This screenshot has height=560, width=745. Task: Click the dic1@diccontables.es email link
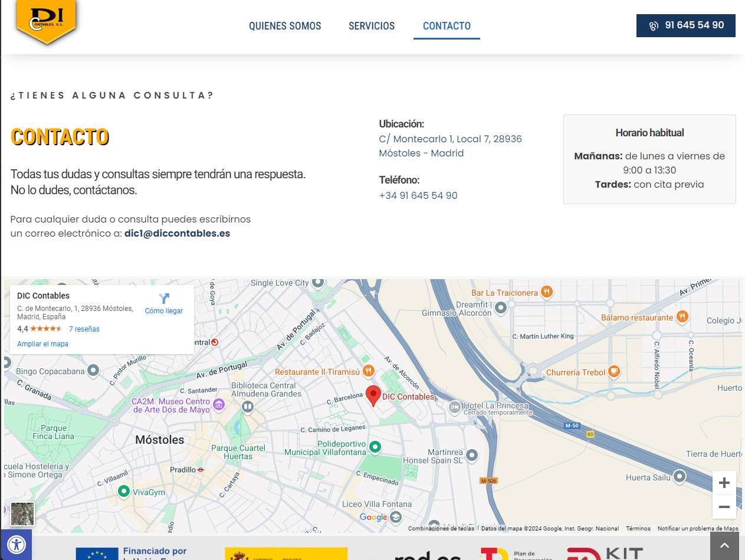click(x=177, y=233)
